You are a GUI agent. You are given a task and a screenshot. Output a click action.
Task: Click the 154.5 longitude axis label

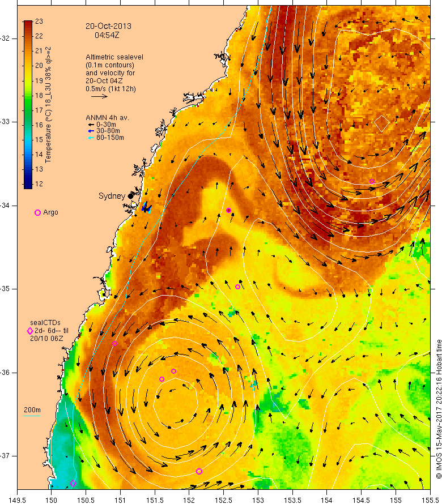pos(362,501)
